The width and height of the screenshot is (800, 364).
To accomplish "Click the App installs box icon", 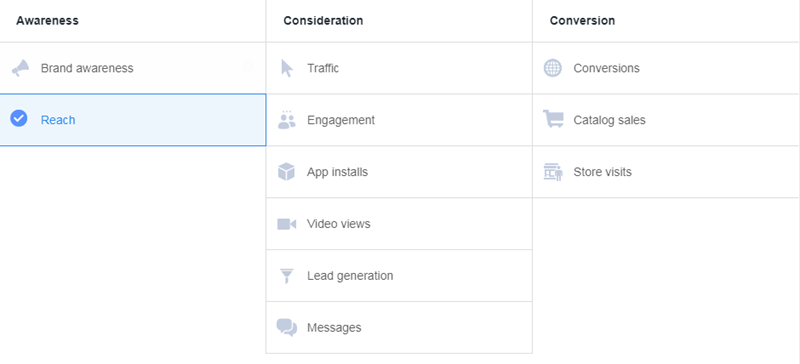I will pos(286,172).
